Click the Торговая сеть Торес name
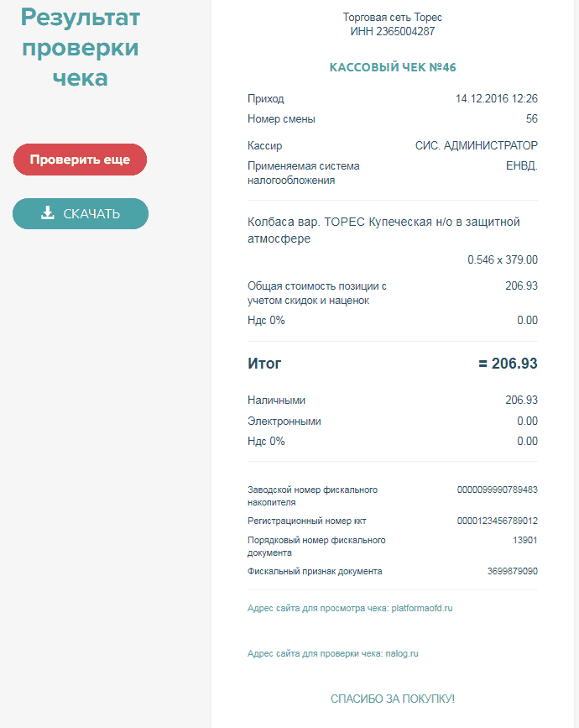 393,18
